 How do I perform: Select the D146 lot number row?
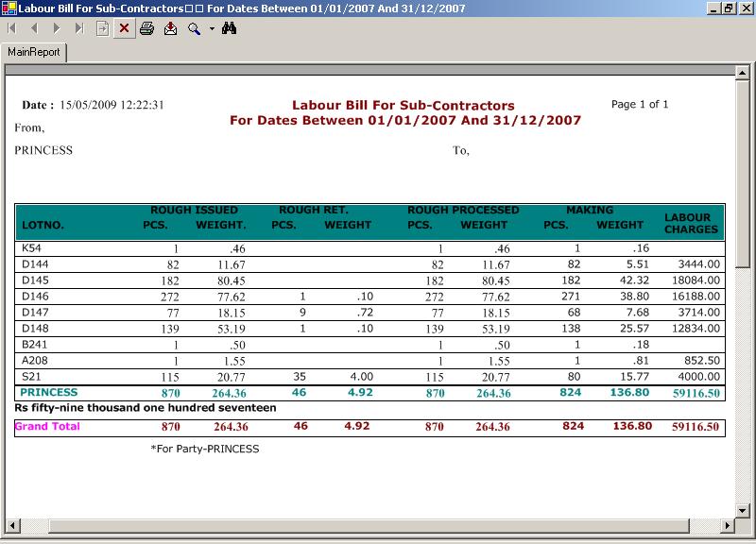click(35, 297)
